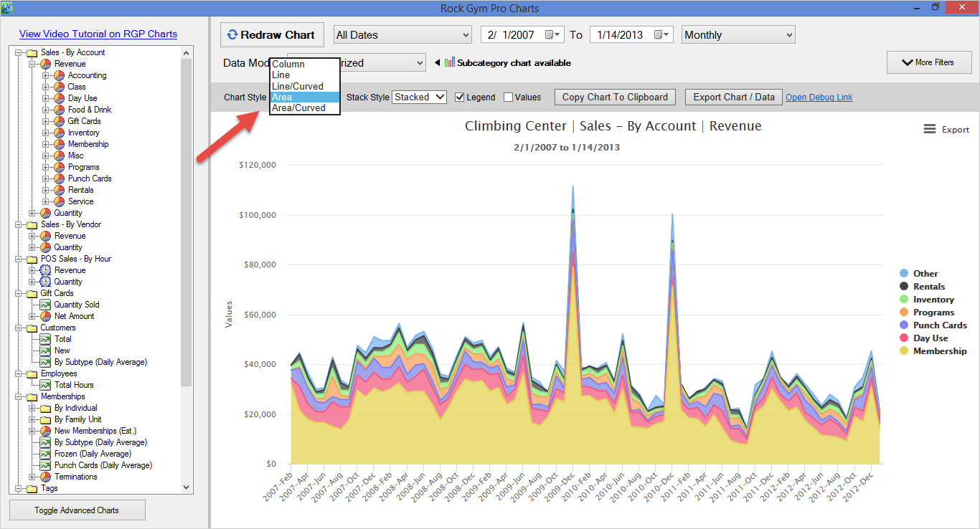Open the Debug Link
This screenshot has height=529, width=980.
click(819, 97)
